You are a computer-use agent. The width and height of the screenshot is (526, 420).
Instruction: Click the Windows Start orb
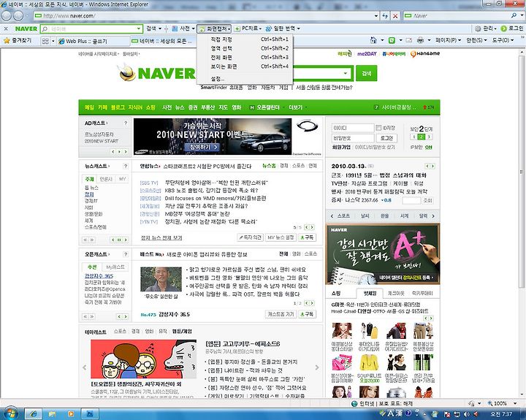10,413
